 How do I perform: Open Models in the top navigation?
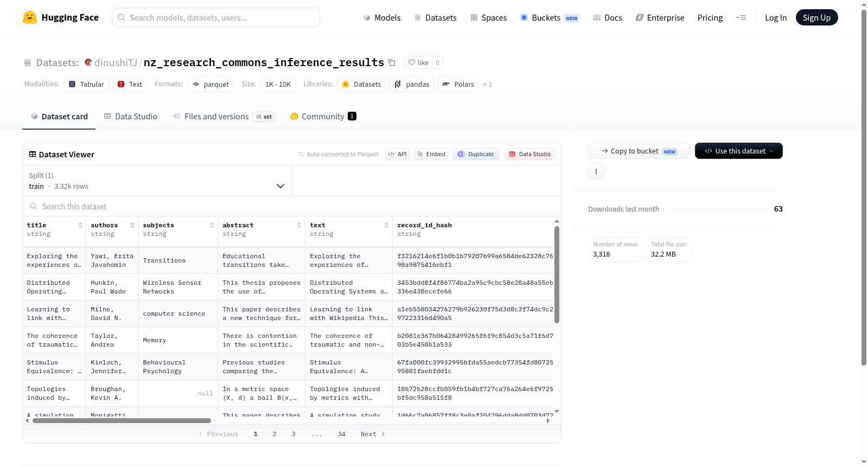[x=382, y=17]
